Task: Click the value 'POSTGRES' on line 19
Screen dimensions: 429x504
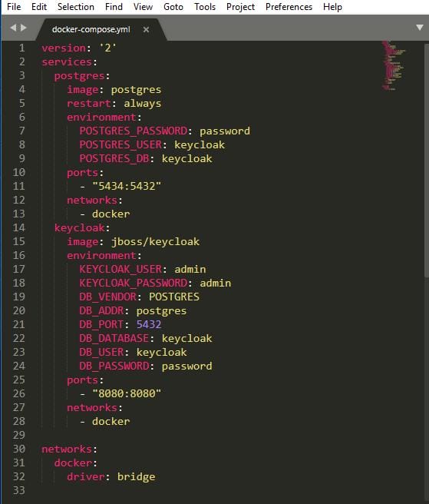Action: coord(174,297)
